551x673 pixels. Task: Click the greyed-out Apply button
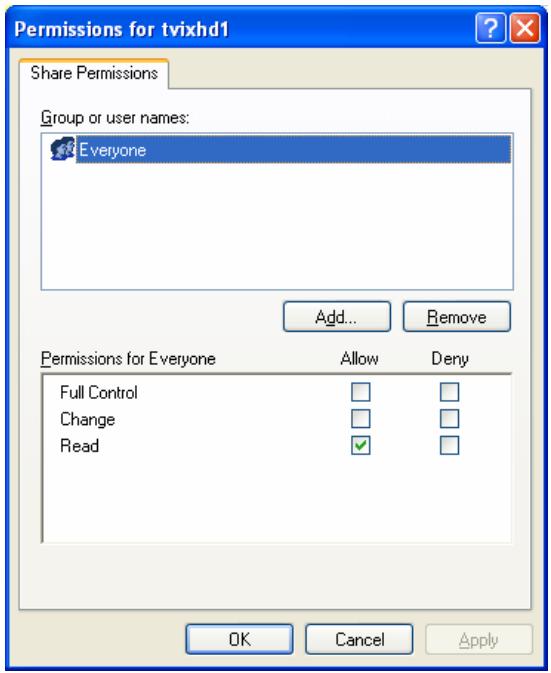478,639
